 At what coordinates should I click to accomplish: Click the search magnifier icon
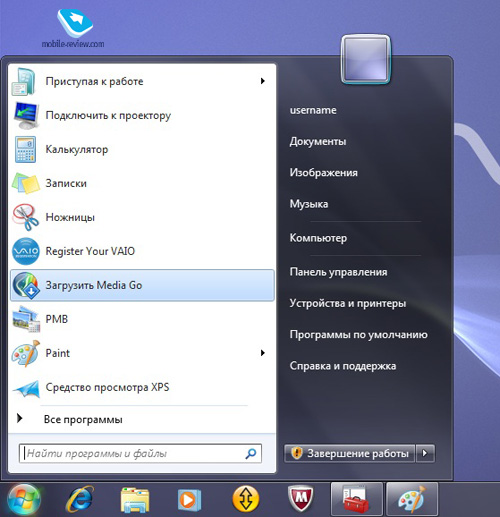pos(251,453)
